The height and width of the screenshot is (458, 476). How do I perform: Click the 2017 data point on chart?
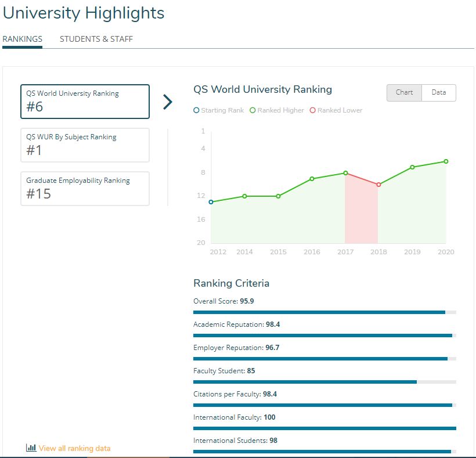345,173
